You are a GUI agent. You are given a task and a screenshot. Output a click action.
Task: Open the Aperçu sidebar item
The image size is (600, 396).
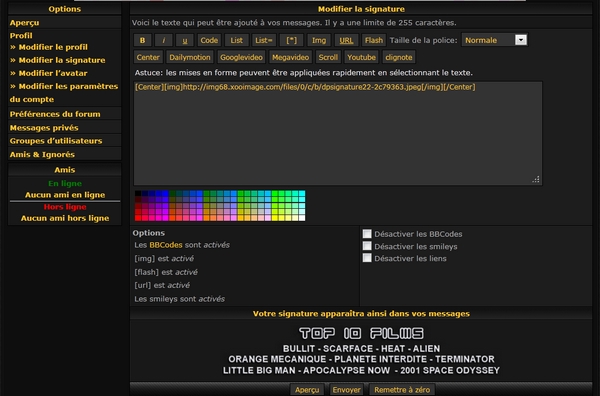click(x=24, y=23)
